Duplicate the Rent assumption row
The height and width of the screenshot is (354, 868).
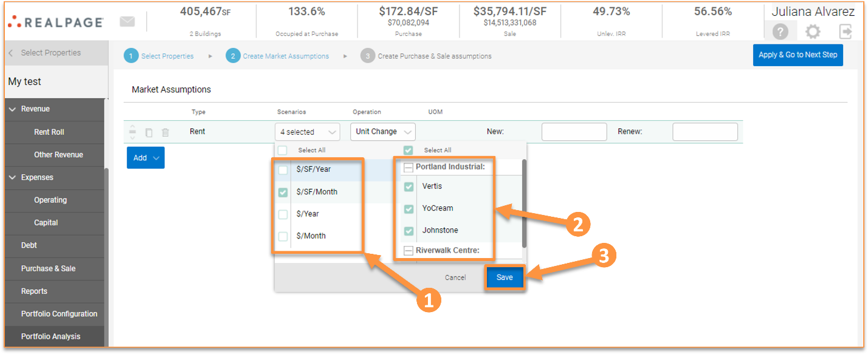[x=149, y=132]
